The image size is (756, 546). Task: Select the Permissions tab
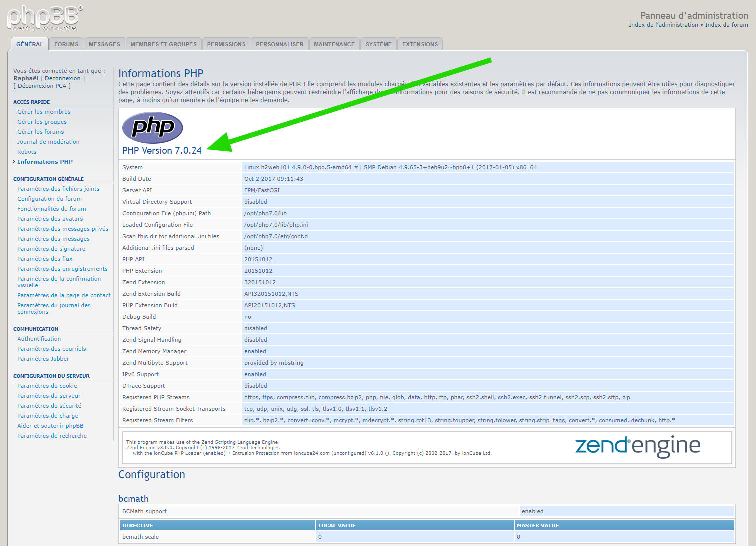[x=226, y=44]
